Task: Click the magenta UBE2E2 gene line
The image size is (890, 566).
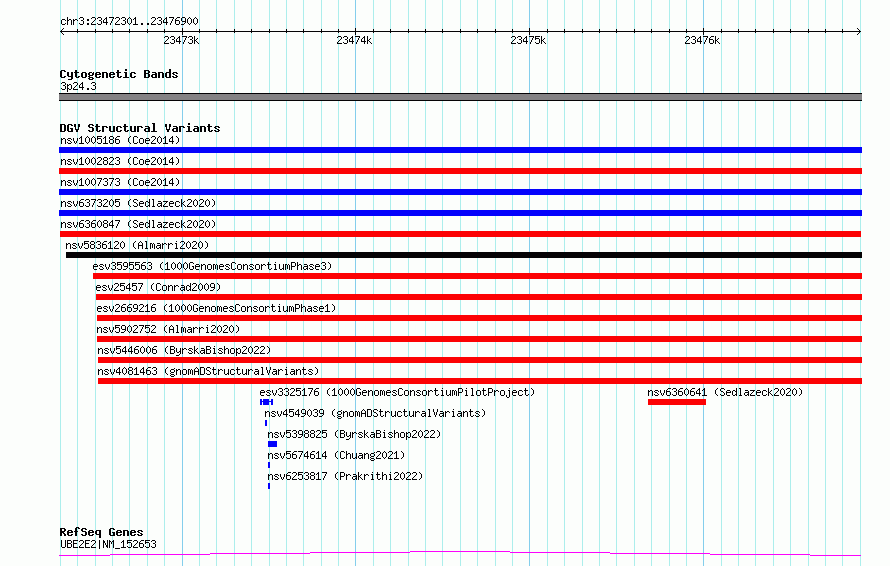Action: [460, 553]
